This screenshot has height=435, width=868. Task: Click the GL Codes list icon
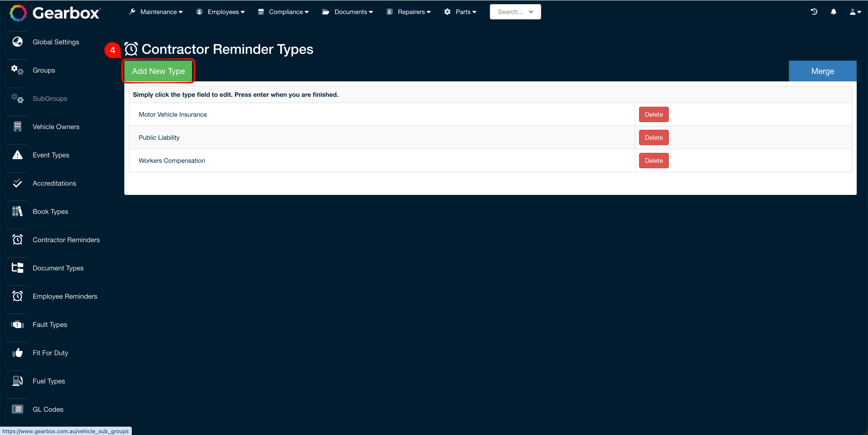tap(18, 409)
